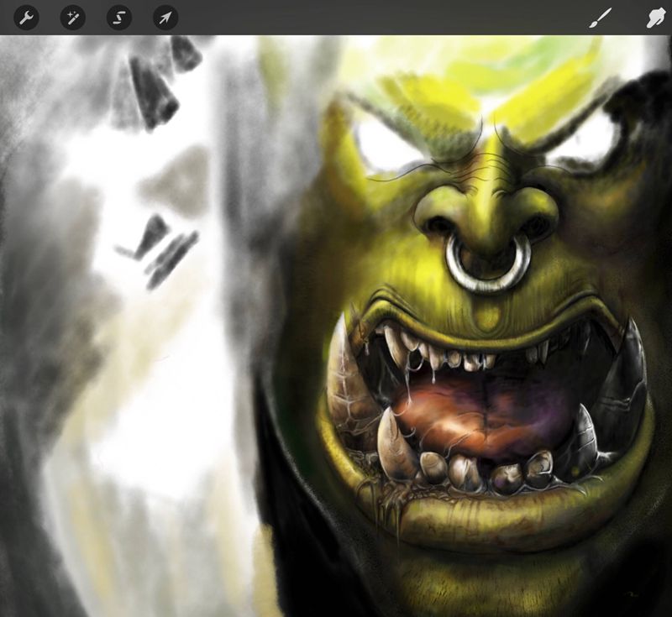Click empty middle of top toolbar

pos(378,17)
